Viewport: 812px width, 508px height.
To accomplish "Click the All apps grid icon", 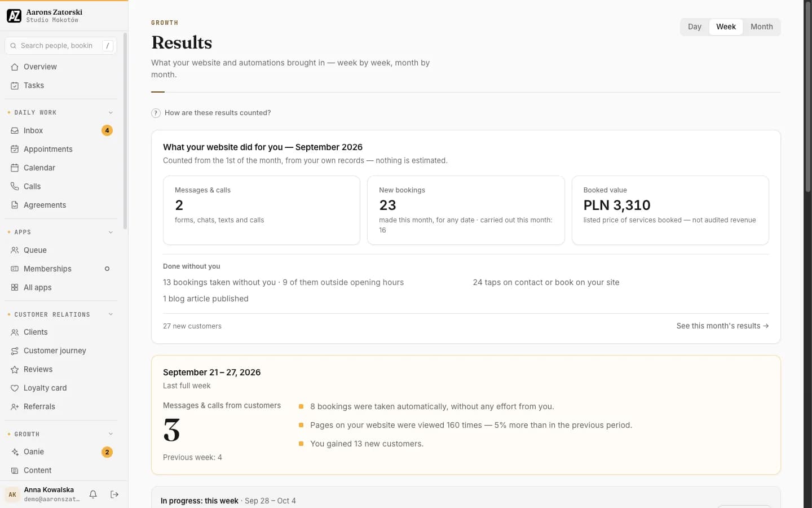I will pos(15,287).
